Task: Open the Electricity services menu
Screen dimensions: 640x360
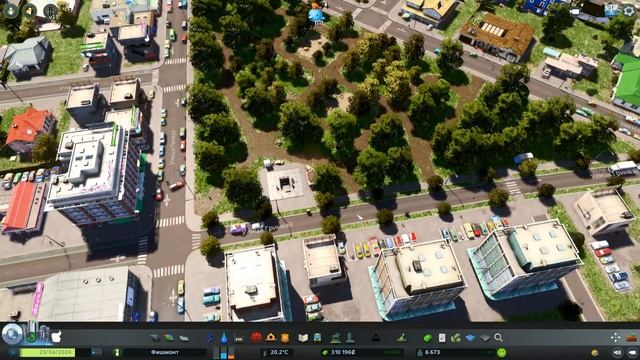Action: 210,338
